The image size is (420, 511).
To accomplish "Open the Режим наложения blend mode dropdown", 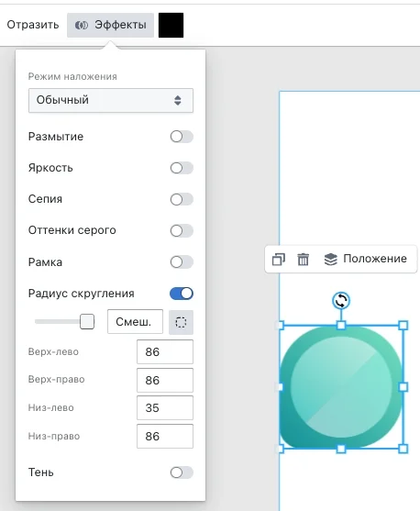I will point(111,100).
